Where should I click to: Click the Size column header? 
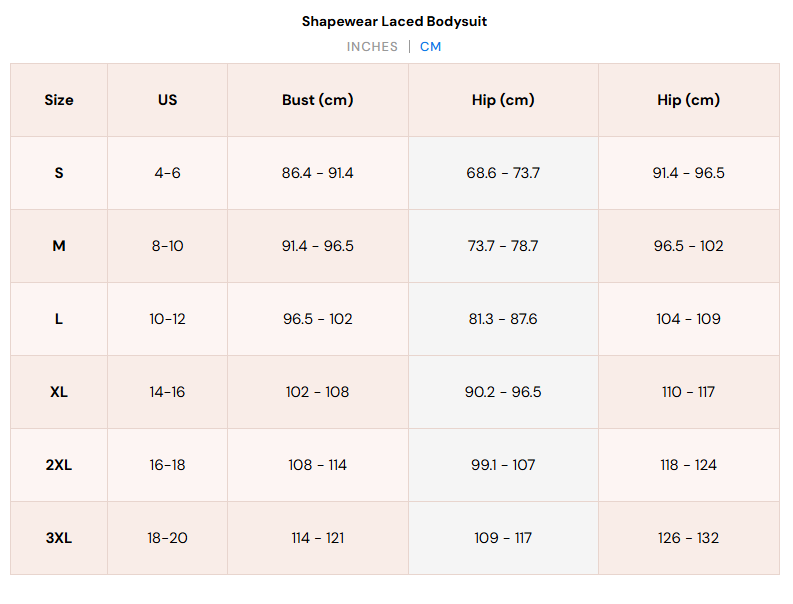[59, 100]
